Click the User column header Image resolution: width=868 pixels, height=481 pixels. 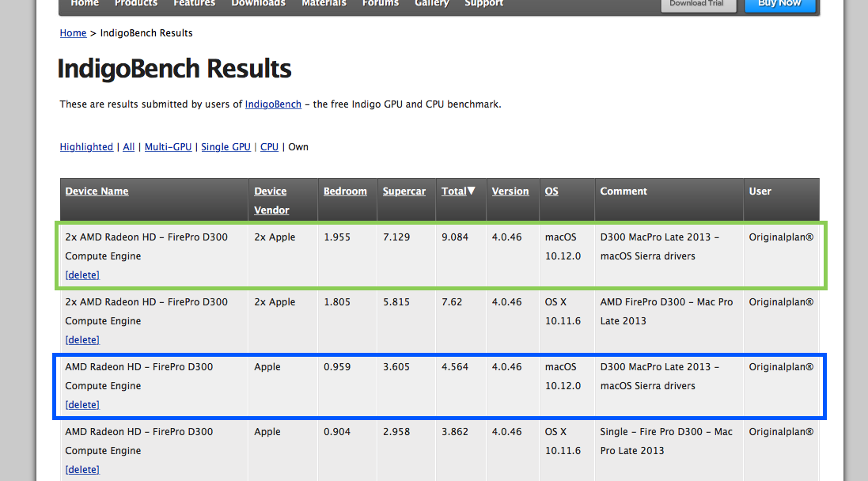tap(760, 191)
